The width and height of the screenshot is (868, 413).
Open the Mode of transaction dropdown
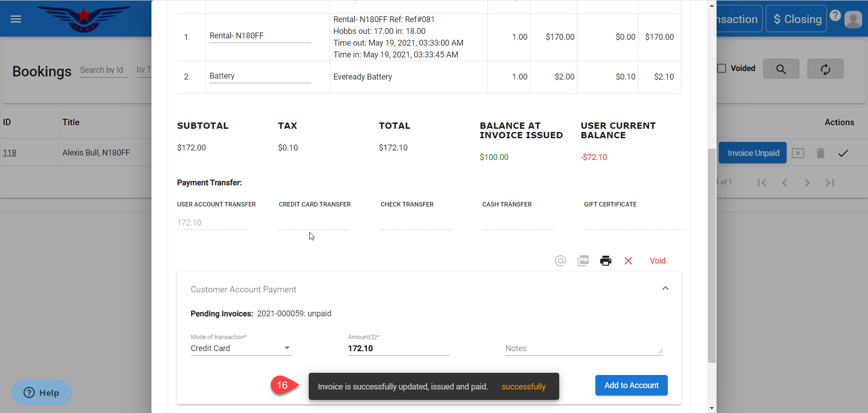[x=241, y=348]
